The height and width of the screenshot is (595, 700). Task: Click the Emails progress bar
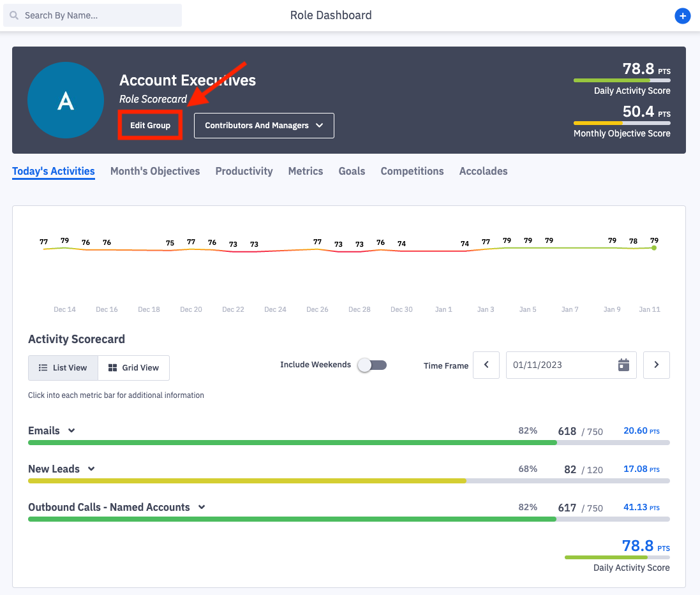click(292, 443)
